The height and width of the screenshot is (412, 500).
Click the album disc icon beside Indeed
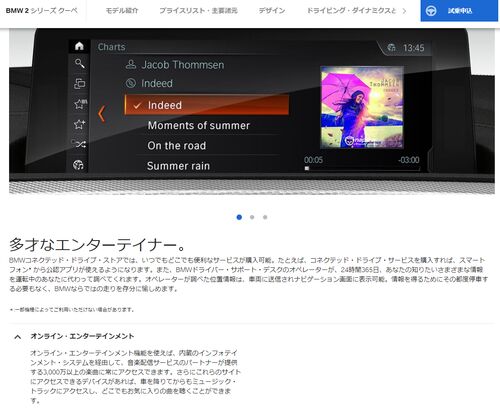tap(131, 83)
